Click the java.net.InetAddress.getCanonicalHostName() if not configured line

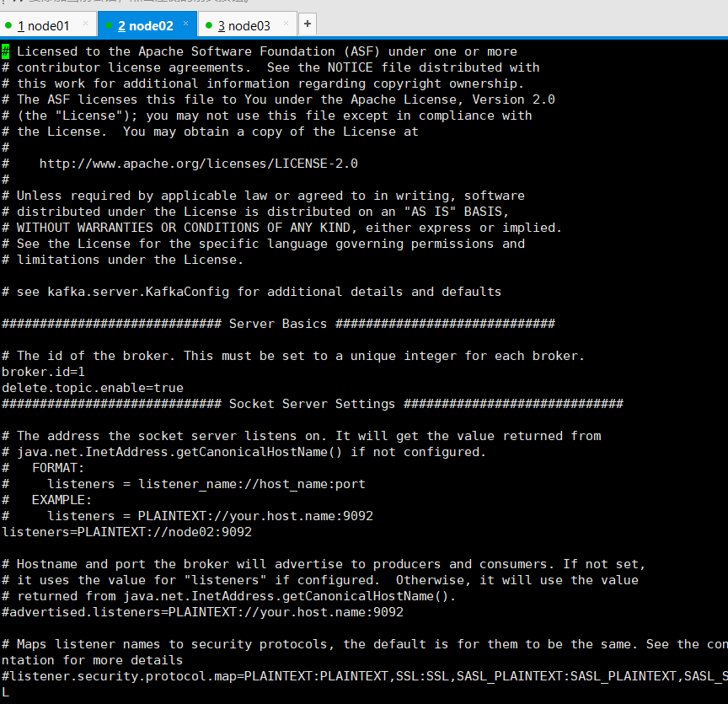pos(244,452)
